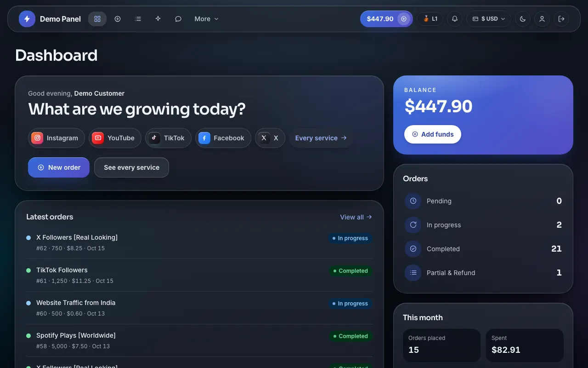Open Website Traffic from India order
This screenshot has height=368, width=588.
click(x=199, y=308)
